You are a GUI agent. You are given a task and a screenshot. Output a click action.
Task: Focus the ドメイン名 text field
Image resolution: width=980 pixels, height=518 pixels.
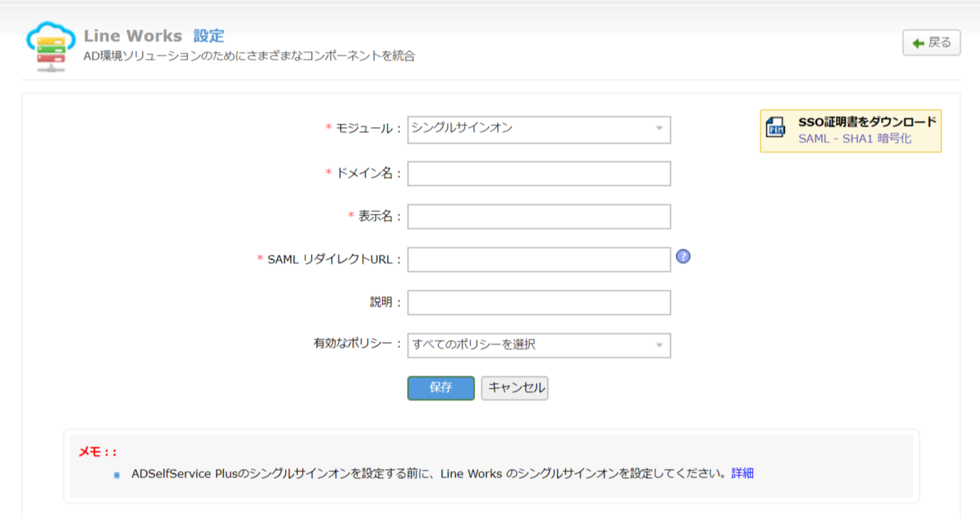539,173
